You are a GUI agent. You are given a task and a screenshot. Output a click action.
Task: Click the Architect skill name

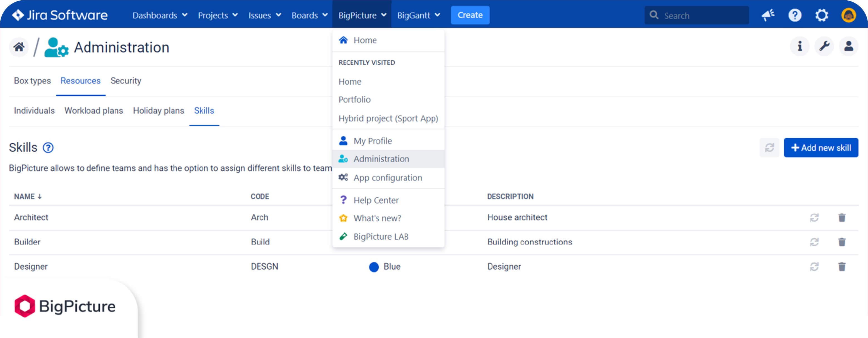31,217
